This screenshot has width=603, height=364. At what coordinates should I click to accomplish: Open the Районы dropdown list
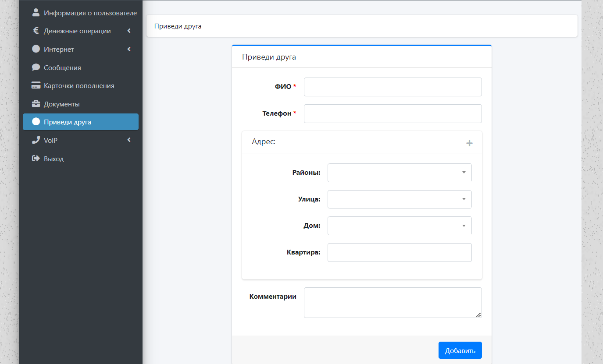[x=399, y=173]
